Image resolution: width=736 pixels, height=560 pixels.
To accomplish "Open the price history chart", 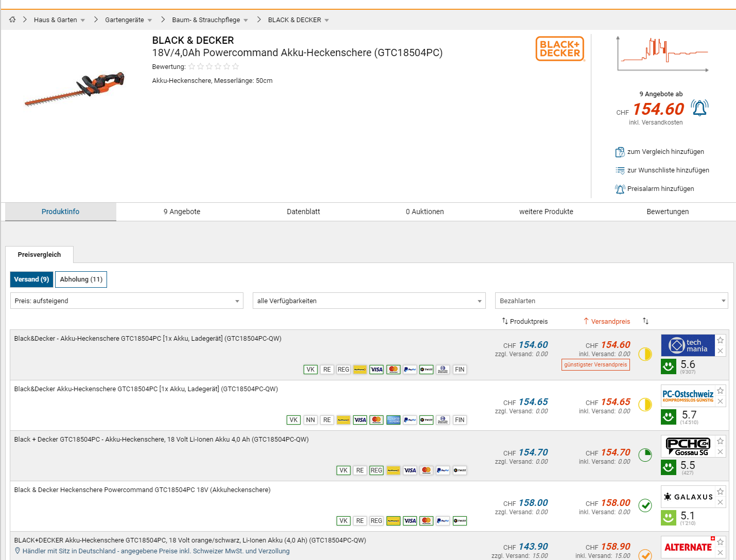I will [x=662, y=54].
